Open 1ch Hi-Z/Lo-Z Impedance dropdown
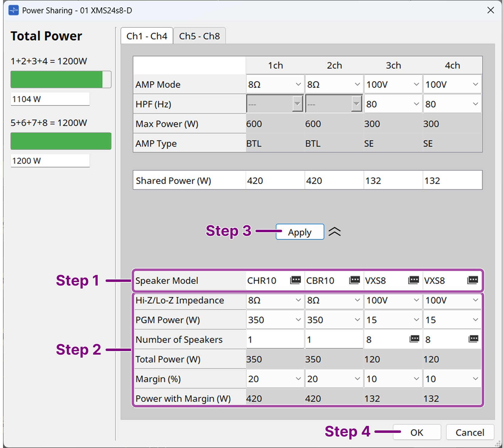503x448 pixels. pyautogui.click(x=275, y=300)
